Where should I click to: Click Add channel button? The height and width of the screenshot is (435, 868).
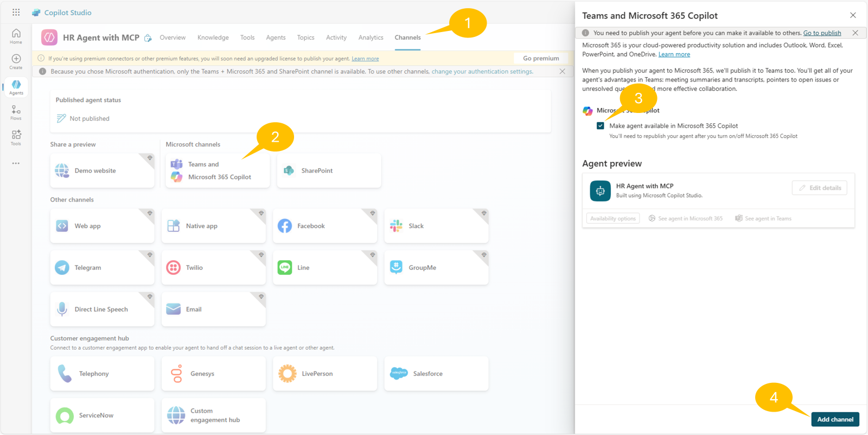pos(835,419)
